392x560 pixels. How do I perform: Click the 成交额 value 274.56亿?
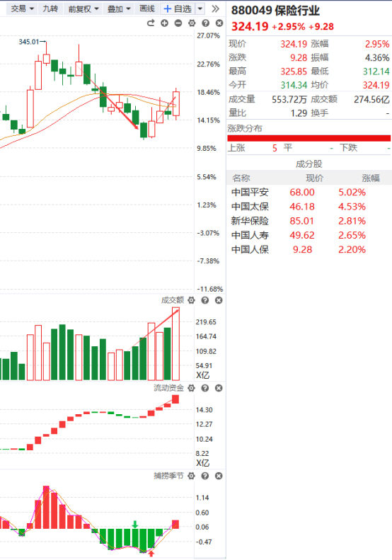pos(371,99)
